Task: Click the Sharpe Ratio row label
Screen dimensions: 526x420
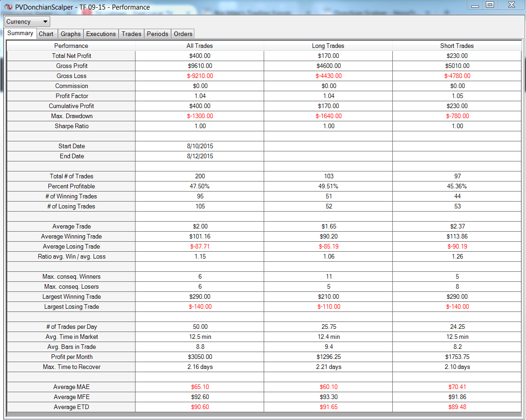Action: [x=72, y=126]
